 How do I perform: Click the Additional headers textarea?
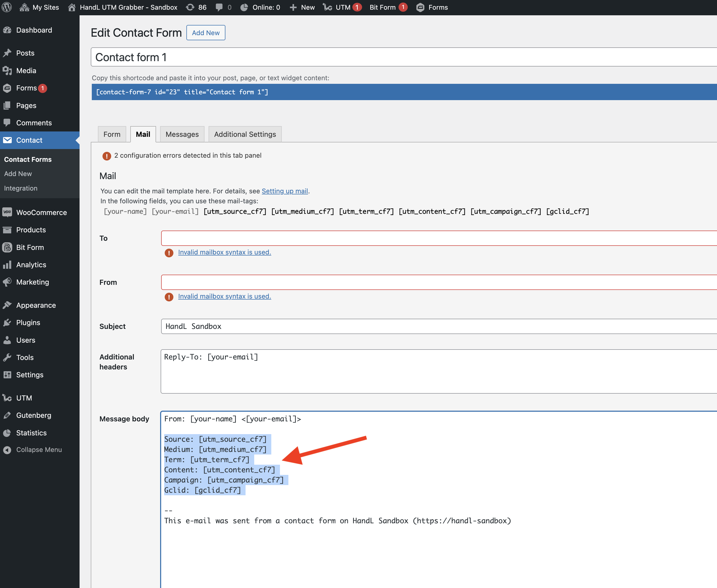[439, 371]
